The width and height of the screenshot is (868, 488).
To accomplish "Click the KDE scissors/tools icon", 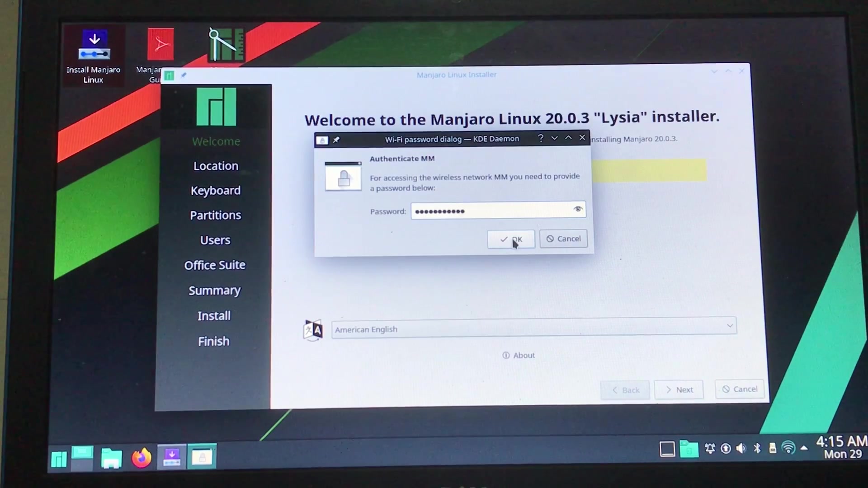I will tap(225, 45).
